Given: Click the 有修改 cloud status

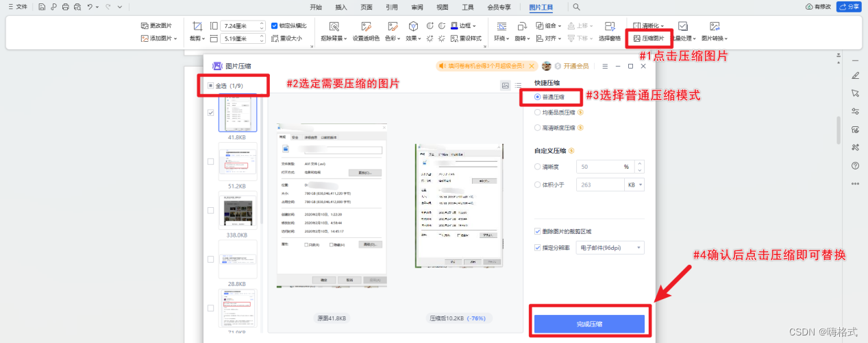Looking at the screenshot, I should click(x=819, y=7).
